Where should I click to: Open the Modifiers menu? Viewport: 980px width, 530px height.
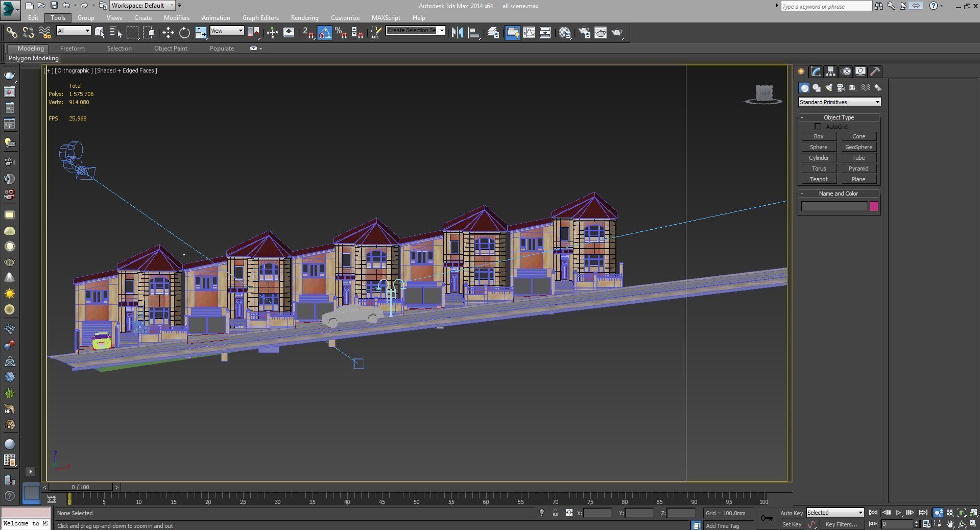pos(176,17)
